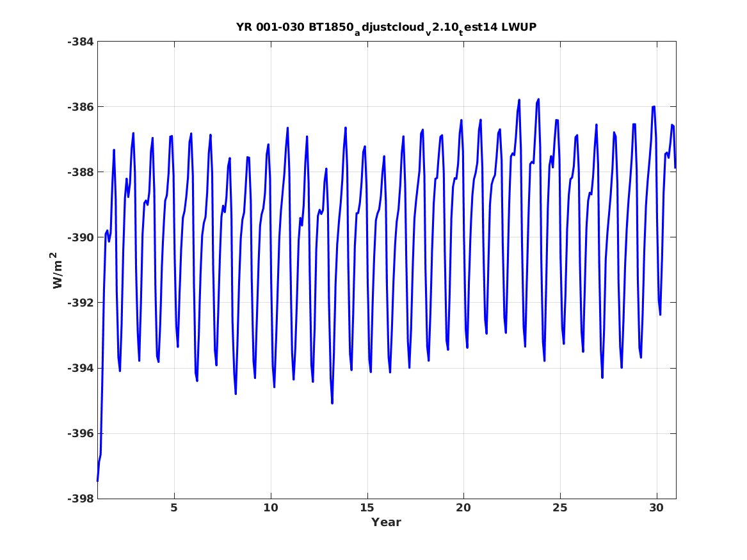Click the x-axis tick label 5
The image size is (747, 560).
(x=174, y=508)
